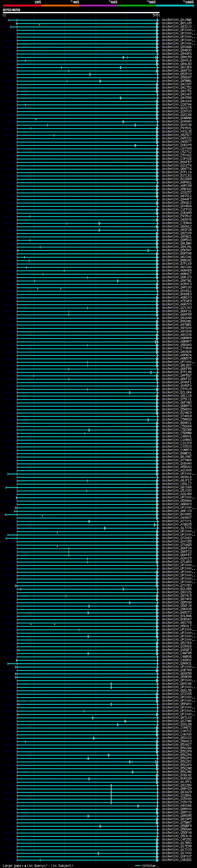The width and height of the screenshot is (197, 868).
Task: Select the UniRef100_Q6KFS4 label
Action: point(177,548)
